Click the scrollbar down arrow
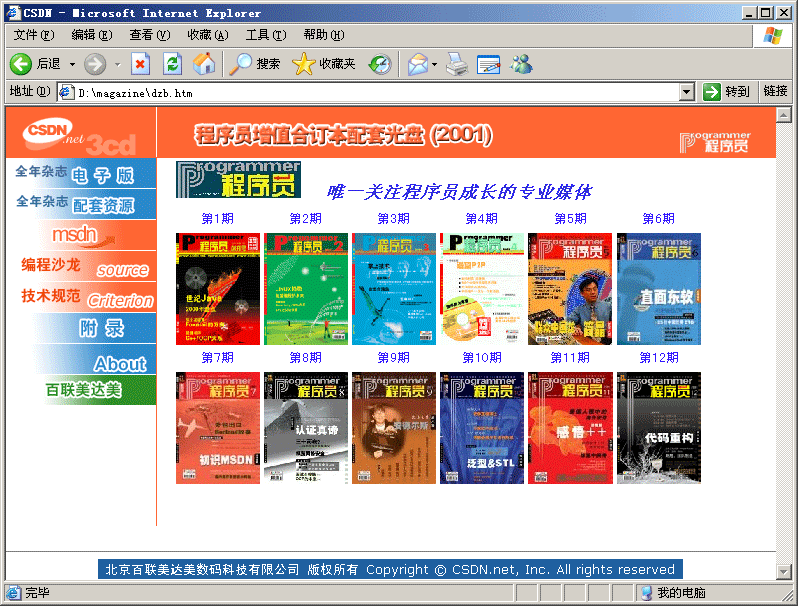 [x=784, y=572]
